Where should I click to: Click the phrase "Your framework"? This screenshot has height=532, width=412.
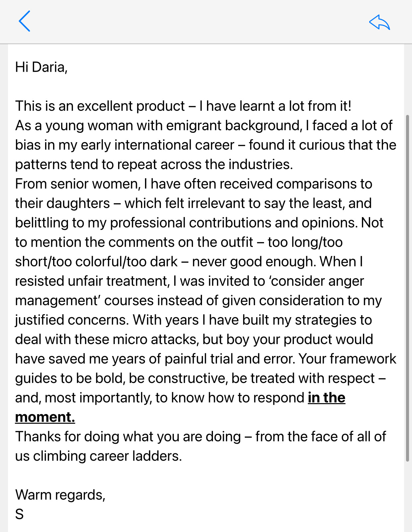click(347, 359)
